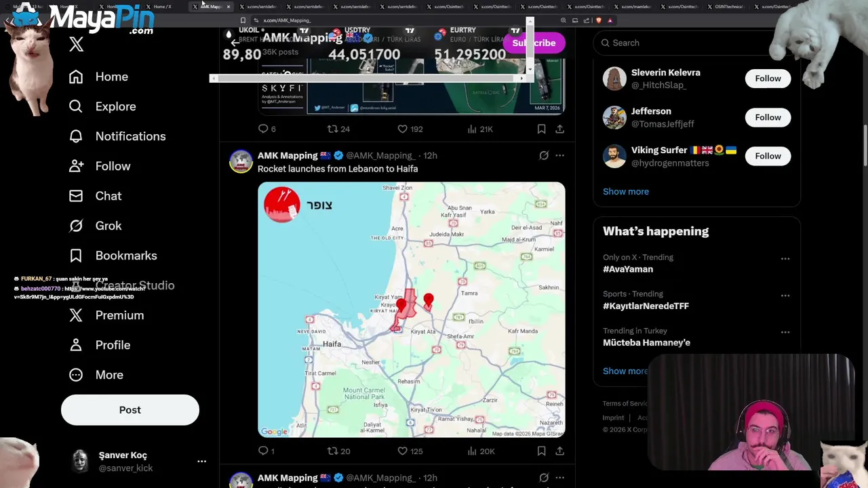Open Premium in the sidebar
The width and height of the screenshot is (868, 488).
tap(106, 315)
